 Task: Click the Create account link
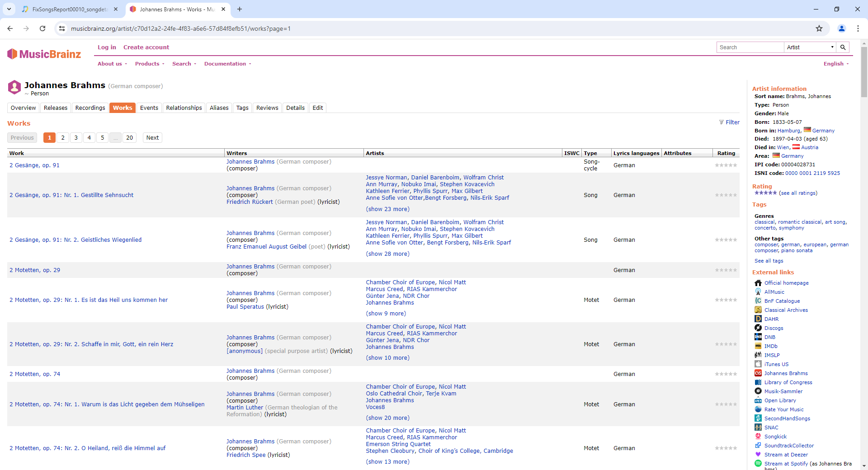click(146, 47)
